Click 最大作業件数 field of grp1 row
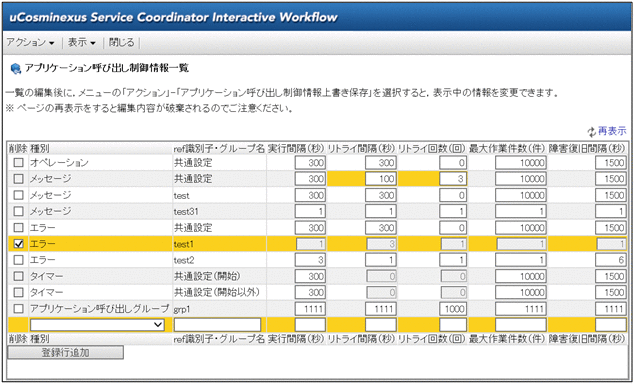The width and height of the screenshot is (634, 384). tap(521, 309)
